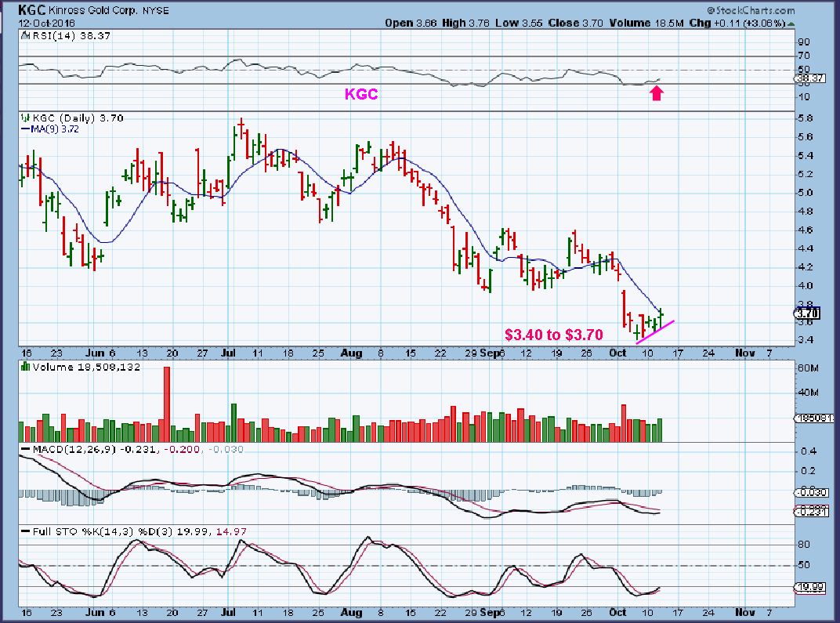840x623 pixels.
Task: Click the candlestick icon beside KGC (Daily)
Action: [x=25, y=118]
